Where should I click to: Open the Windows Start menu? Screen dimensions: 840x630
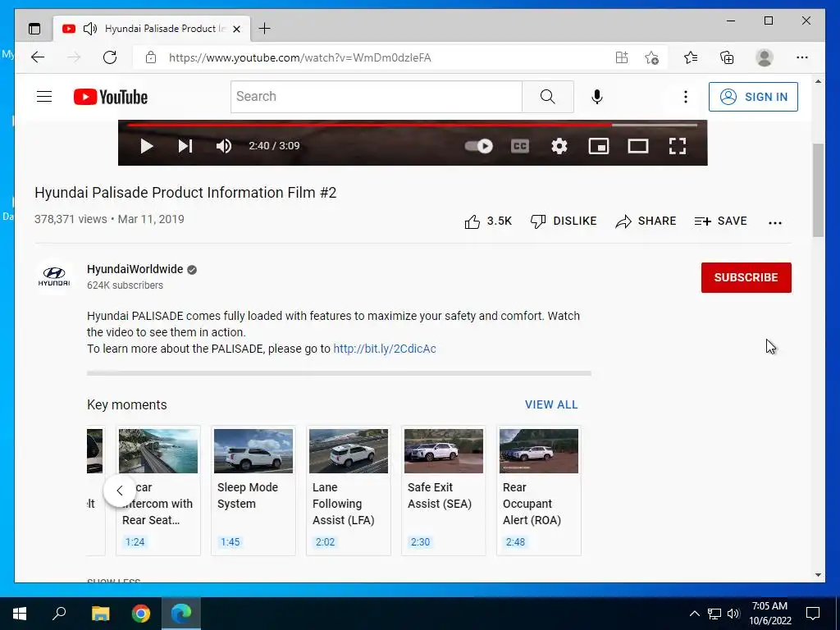pos(20,614)
